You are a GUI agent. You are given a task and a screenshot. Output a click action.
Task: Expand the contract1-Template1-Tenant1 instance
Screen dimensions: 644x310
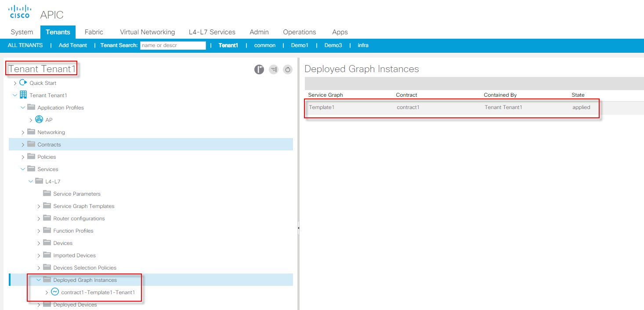click(x=47, y=292)
